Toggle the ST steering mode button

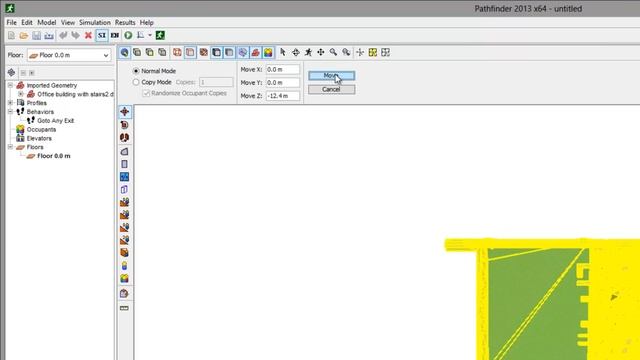point(102,36)
